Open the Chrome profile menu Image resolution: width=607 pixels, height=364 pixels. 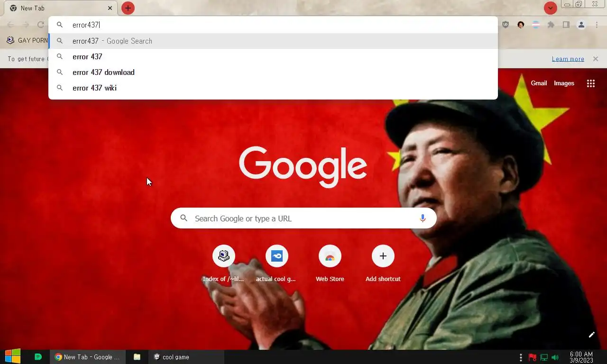click(581, 25)
